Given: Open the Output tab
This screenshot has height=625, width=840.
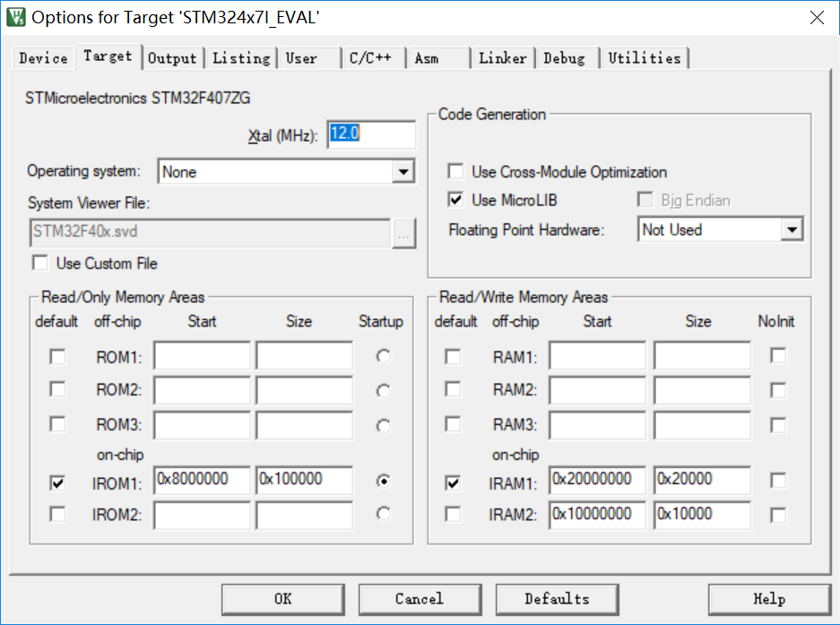Looking at the screenshot, I should pos(172,58).
